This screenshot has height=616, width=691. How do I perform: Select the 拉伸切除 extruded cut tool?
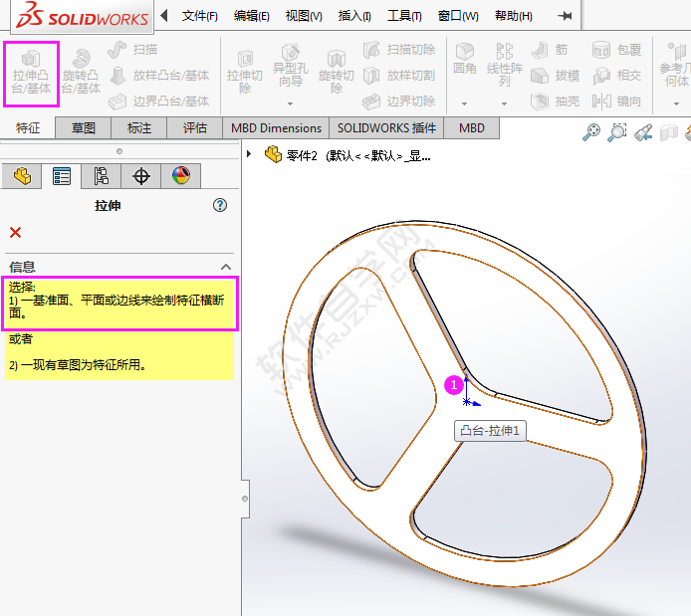[245, 73]
